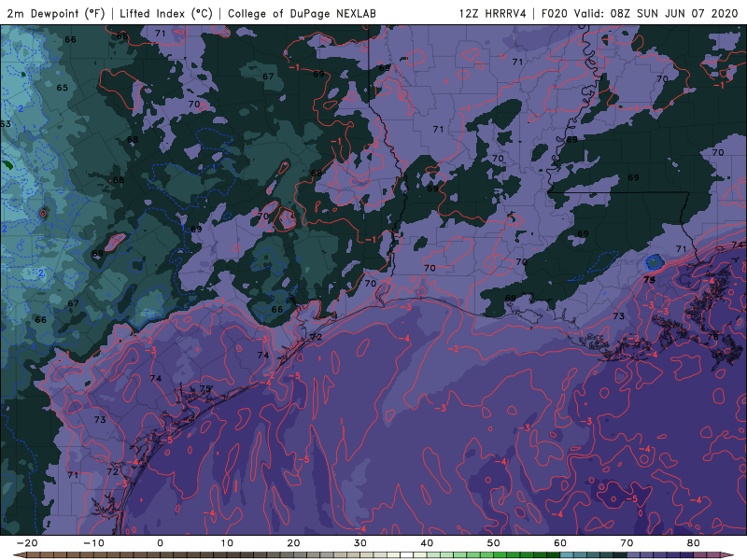Click the "80" label on the color scale
The width and height of the screenshot is (747, 560).
coord(694,543)
